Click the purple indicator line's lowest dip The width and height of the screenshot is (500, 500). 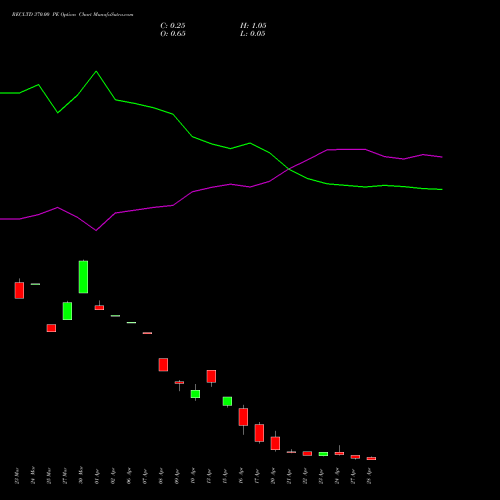tap(96, 230)
